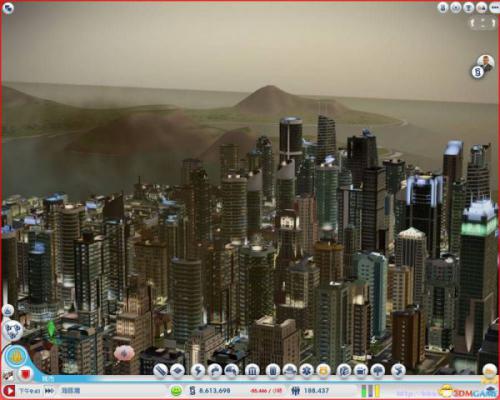The image size is (500, 400).
Task: Click the fast-forward speed control
Action: (49, 390)
